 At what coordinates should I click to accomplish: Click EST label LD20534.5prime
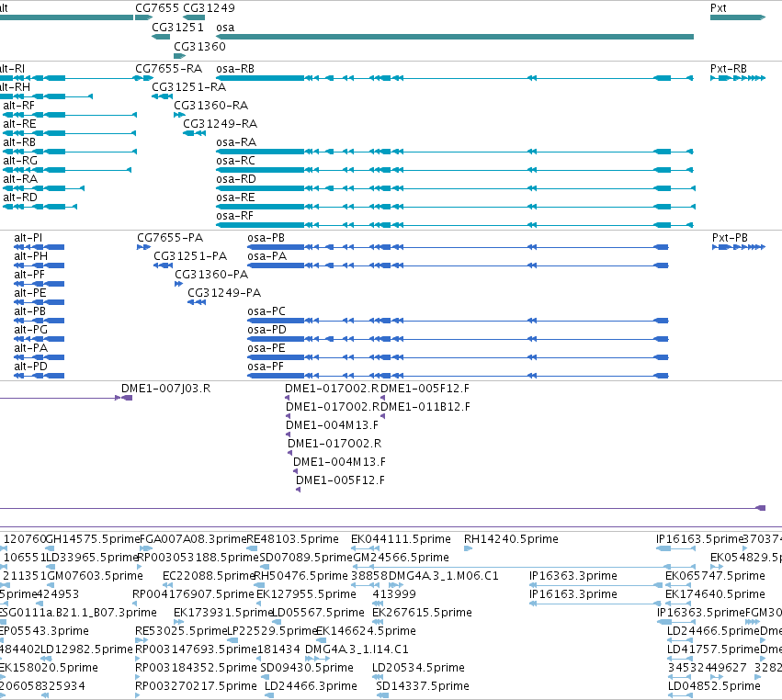(x=418, y=668)
